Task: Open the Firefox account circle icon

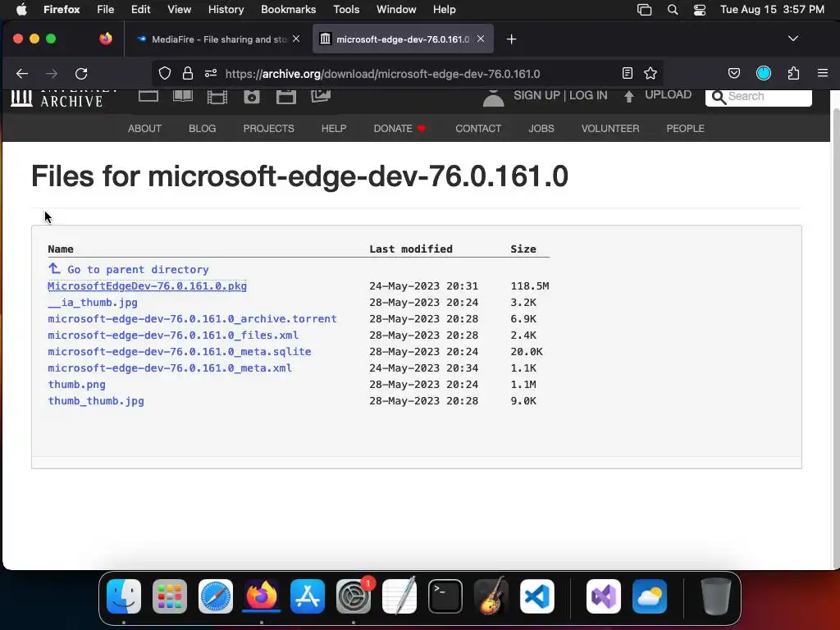Action: pyautogui.click(x=764, y=73)
